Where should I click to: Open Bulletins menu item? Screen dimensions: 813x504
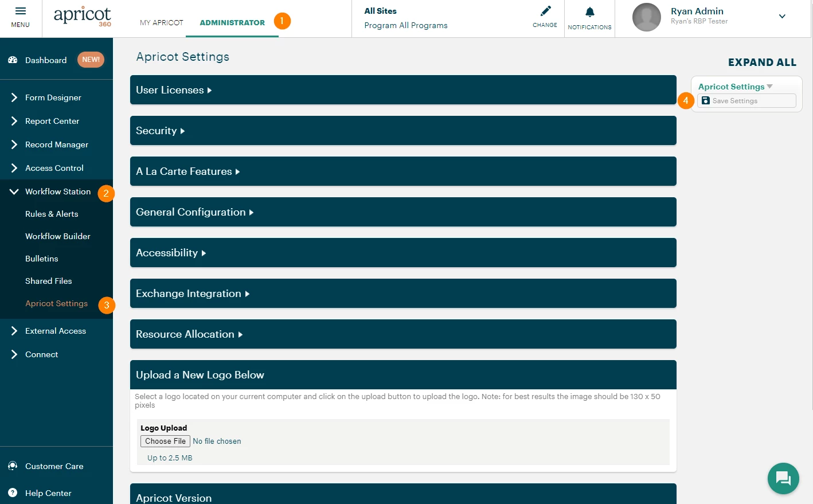click(x=42, y=259)
